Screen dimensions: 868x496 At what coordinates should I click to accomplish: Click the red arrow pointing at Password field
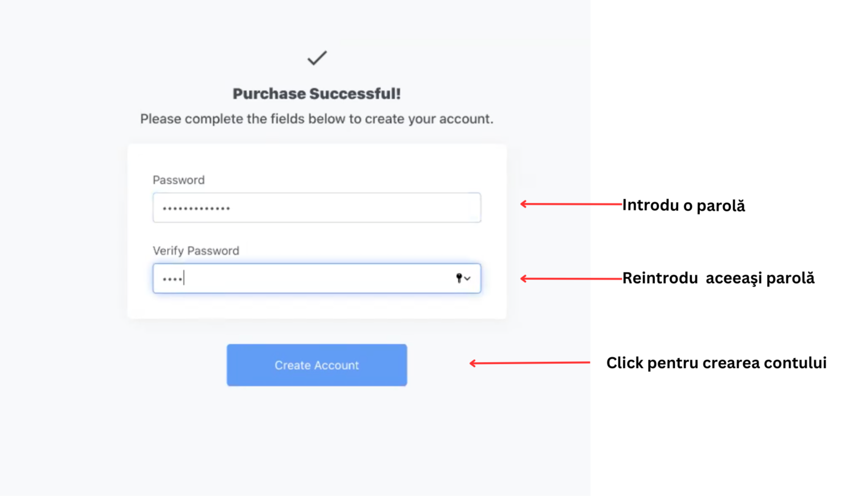(571, 204)
